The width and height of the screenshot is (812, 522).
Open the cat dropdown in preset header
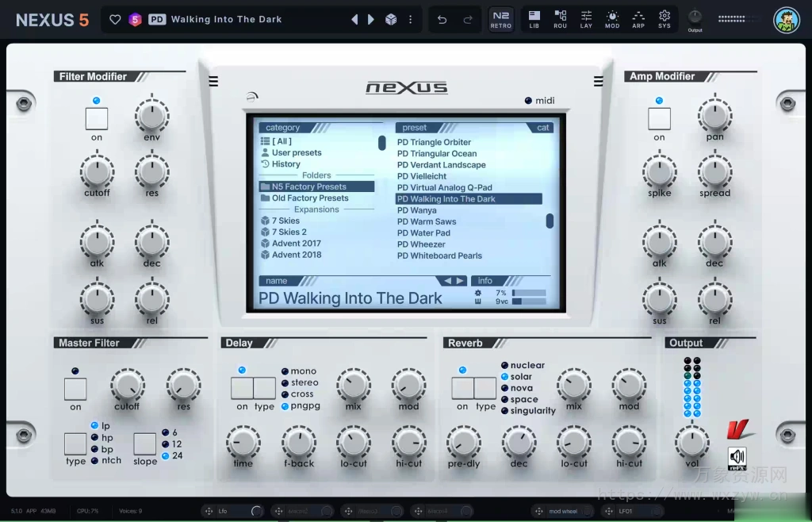pyautogui.click(x=543, y=127)
